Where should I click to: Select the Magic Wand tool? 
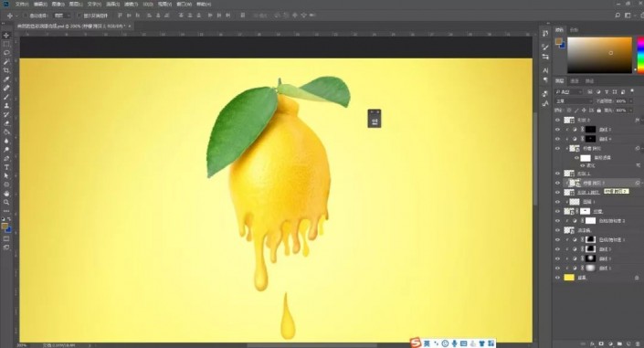pos(6,61)
